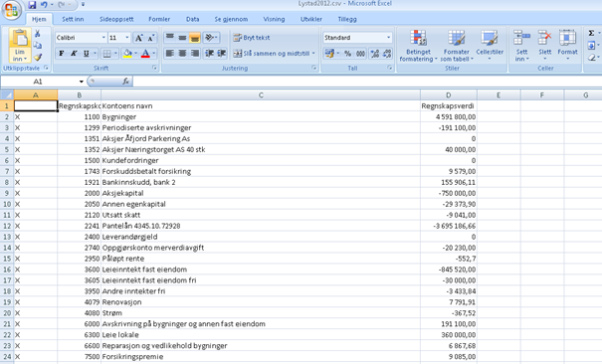602x364 pixels.
Task: Click the Name Box showing A1
Action: coord(39,82)
